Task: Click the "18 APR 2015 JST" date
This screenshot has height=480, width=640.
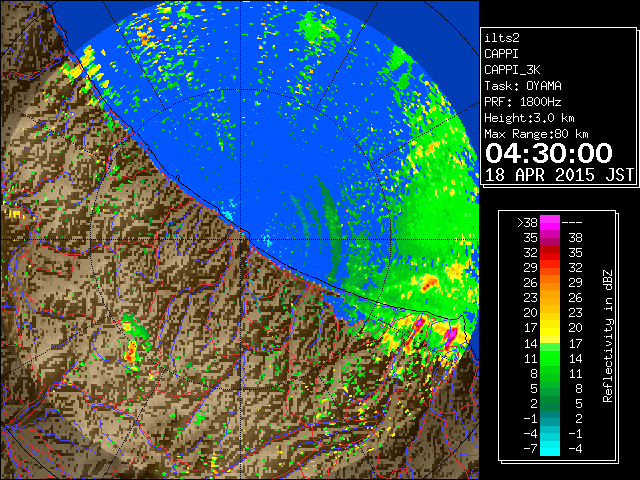Action: point(559,175)
